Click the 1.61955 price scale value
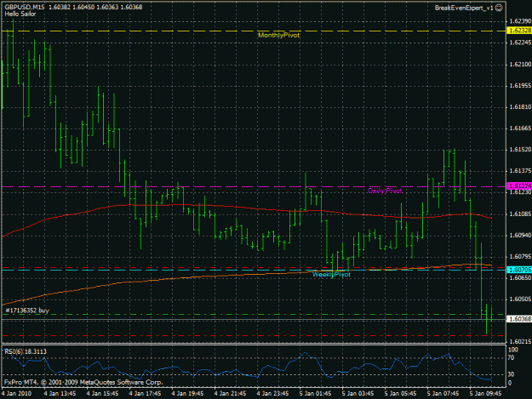This screenshot has width=532, height=399. [x=520, y=86]
